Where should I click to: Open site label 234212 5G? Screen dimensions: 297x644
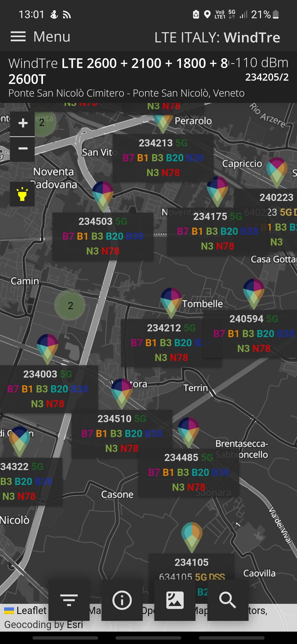[171, 343]
